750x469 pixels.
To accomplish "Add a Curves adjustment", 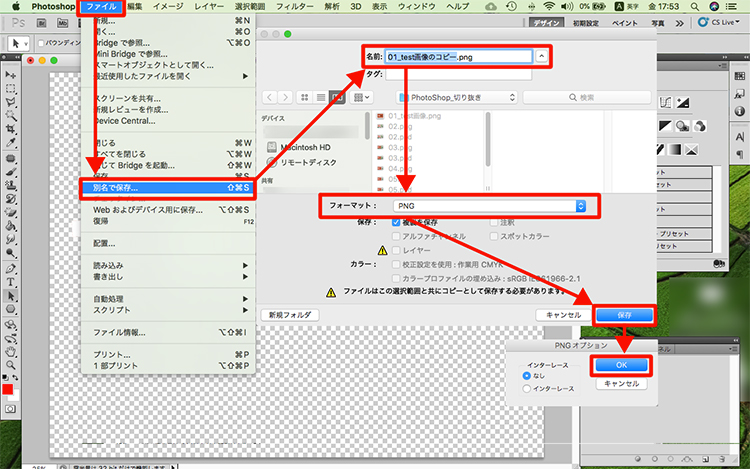I will coord(665,102).
